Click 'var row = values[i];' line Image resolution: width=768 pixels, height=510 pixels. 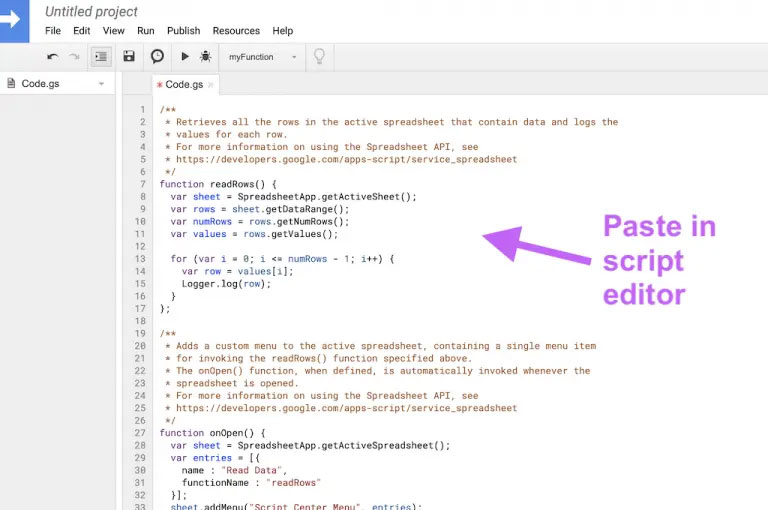click(238, 271)
